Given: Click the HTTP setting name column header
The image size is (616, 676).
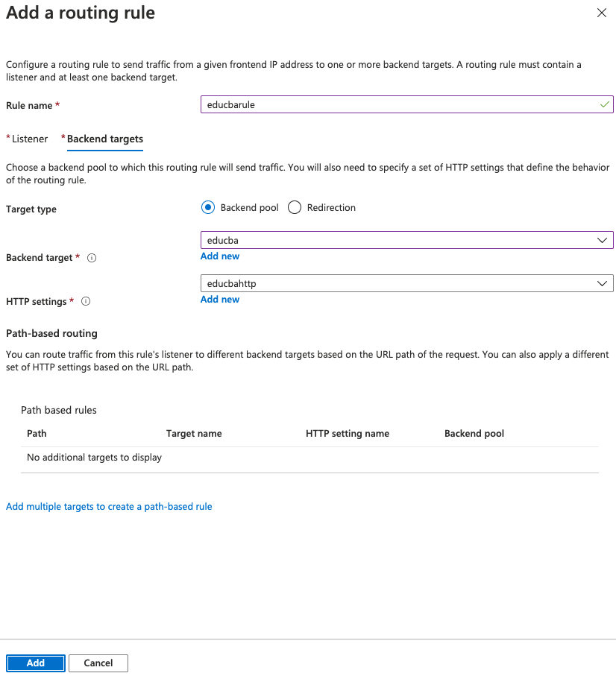Looking at the screenshot, I should point(348,434).
